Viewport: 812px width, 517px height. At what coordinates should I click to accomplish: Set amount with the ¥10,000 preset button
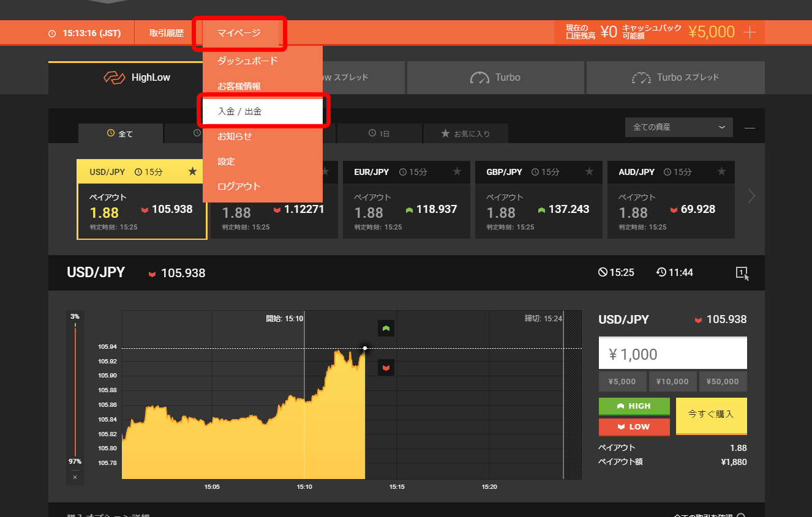[x=672, y=382]
